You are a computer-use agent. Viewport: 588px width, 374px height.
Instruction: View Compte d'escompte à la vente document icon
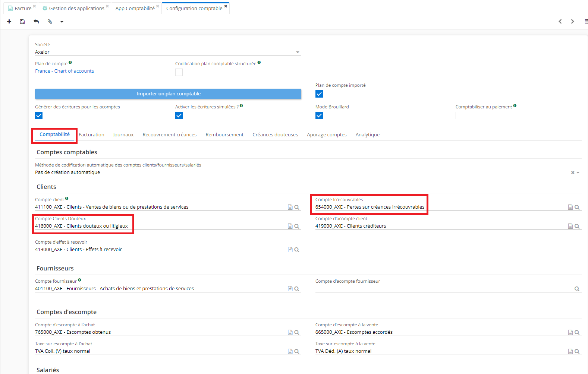coord(570,332)
